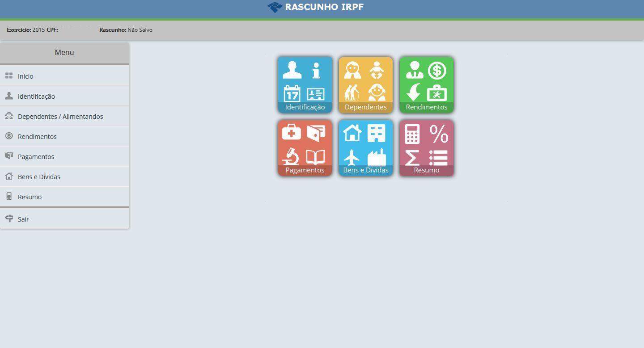644x348 pixels.
Task: Click the RASCUNHO IRPF title
Action: (324, 7)
